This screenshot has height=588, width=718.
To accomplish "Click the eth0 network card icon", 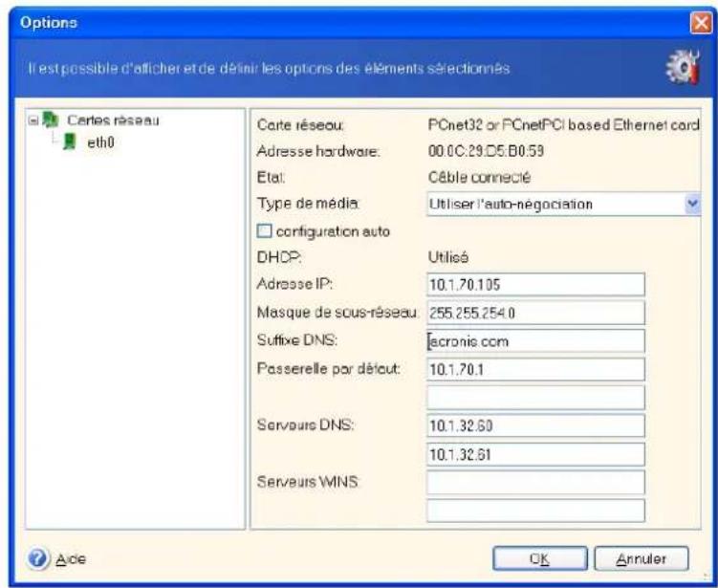I will [70, 142].
